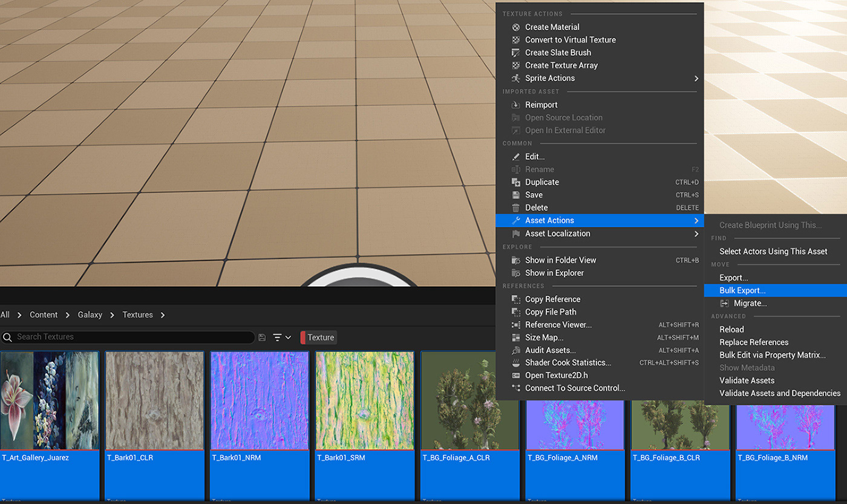Toggle the Texture filter chip

(318, 338)
